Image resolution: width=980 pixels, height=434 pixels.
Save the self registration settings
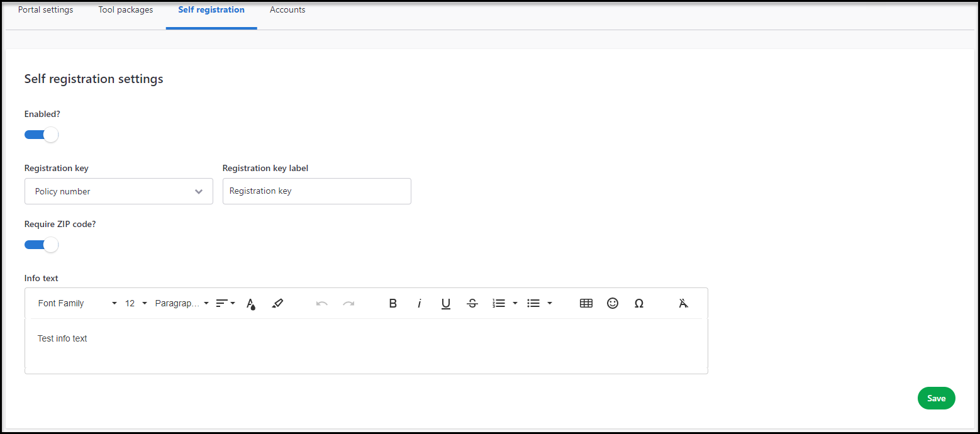coord(937,398)
